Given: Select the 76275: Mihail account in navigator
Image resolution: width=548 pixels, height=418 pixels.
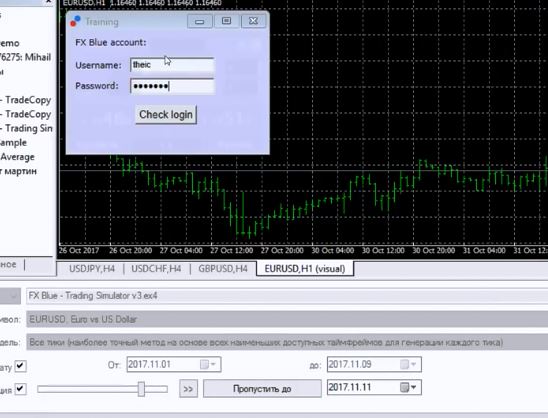Looking at the screenshot, I should (26, 57).
